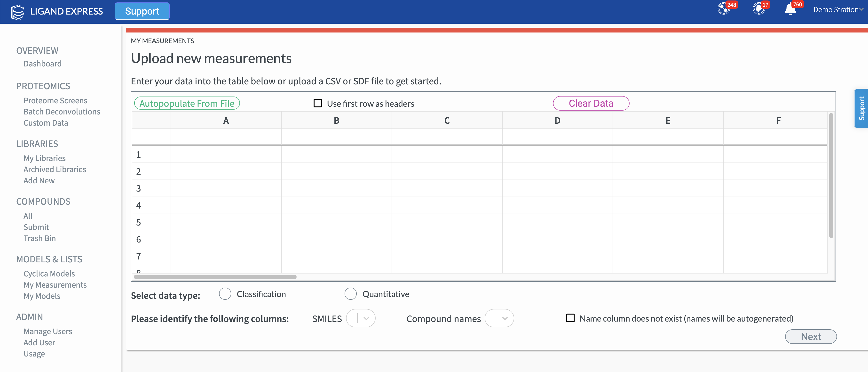Viewport: 868px width, 372px height.
Task: Open the bell notifications icon
Action: point(790,9)
